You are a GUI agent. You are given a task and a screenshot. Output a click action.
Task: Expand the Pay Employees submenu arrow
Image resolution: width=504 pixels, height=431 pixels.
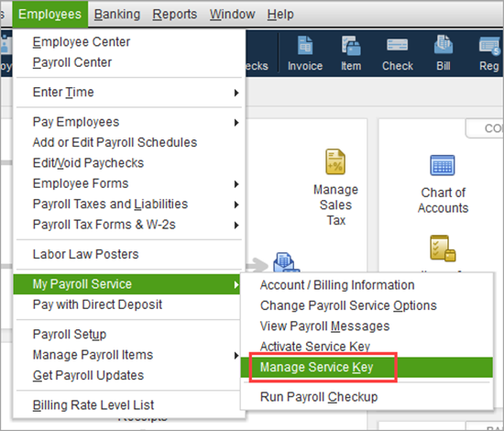click(236, 122)
